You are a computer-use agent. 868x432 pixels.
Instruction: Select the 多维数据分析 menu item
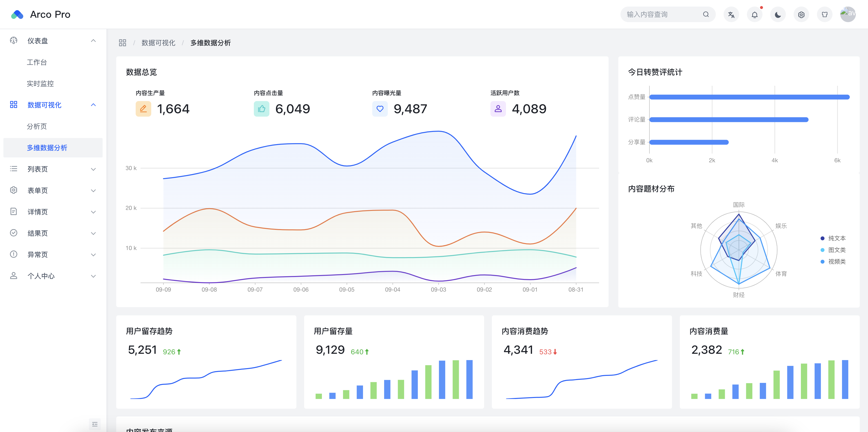tap(53, 147)
